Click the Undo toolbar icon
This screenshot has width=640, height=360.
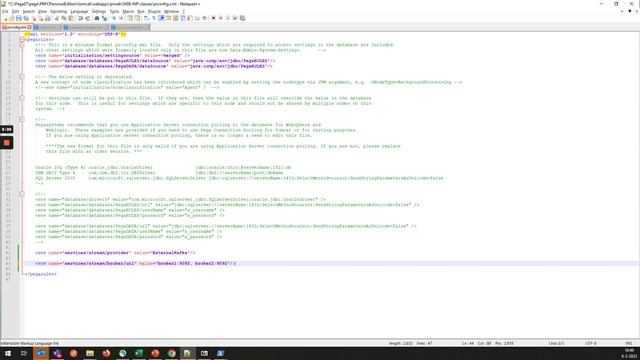coord(80,18)
